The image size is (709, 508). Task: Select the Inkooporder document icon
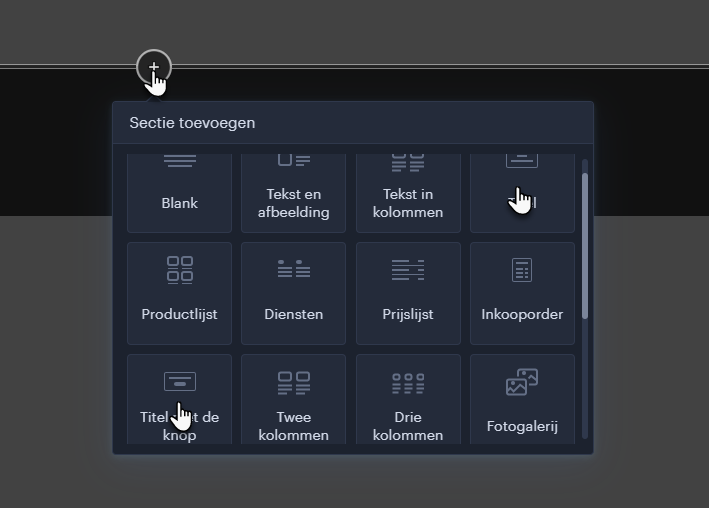[522, 270]
